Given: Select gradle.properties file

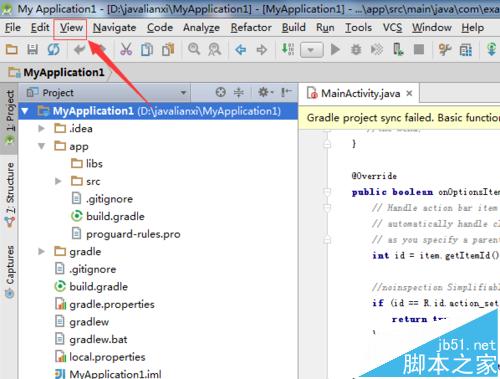Looking at the screenshot, I should [105, 305].
